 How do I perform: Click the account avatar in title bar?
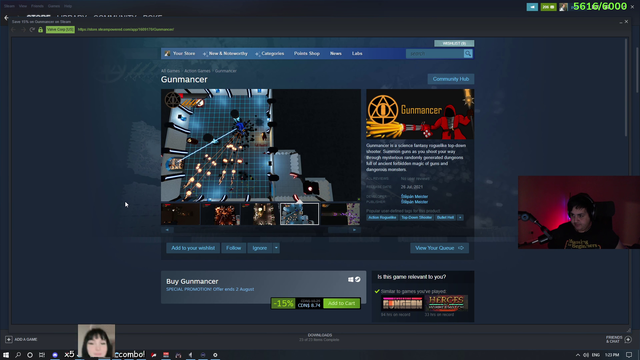(x=563, y=7)
